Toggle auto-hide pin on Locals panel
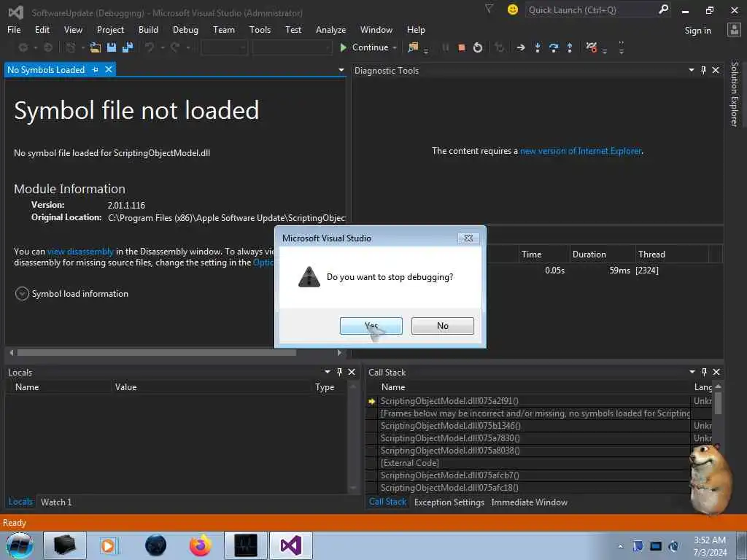The image size is (747, 560). click(340, 372)
